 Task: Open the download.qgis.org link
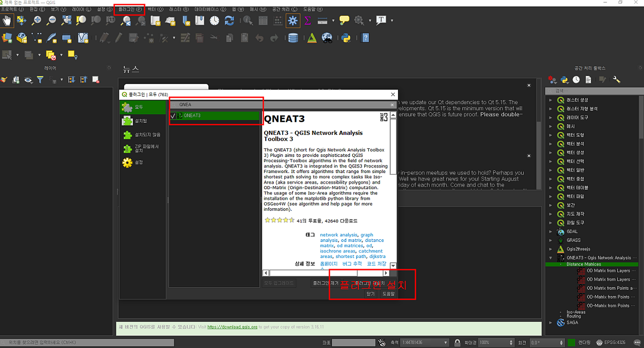[x=232, y=327]
